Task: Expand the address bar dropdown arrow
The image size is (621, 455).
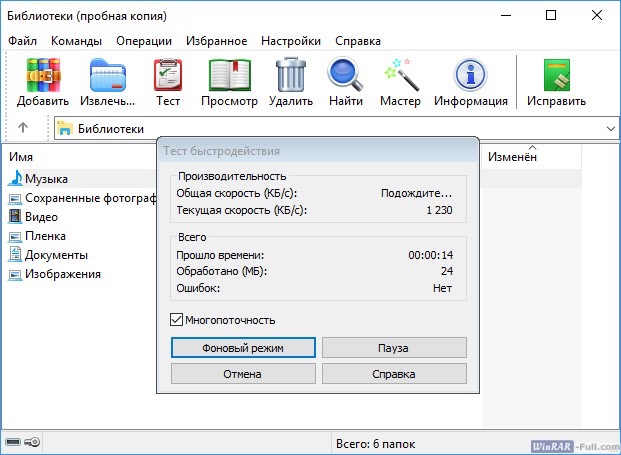Action: [611, 129]
